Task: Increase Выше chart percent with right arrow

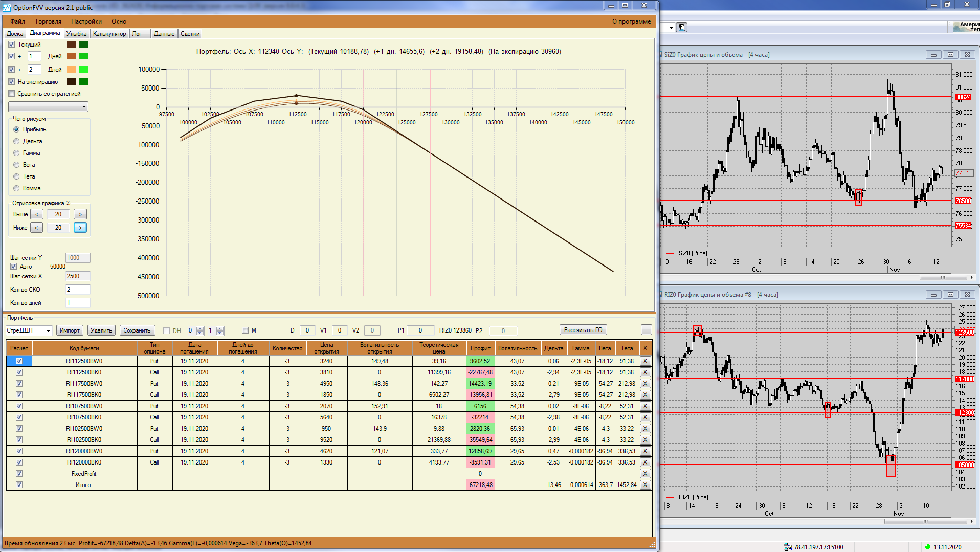Action: tap(80, 214)
